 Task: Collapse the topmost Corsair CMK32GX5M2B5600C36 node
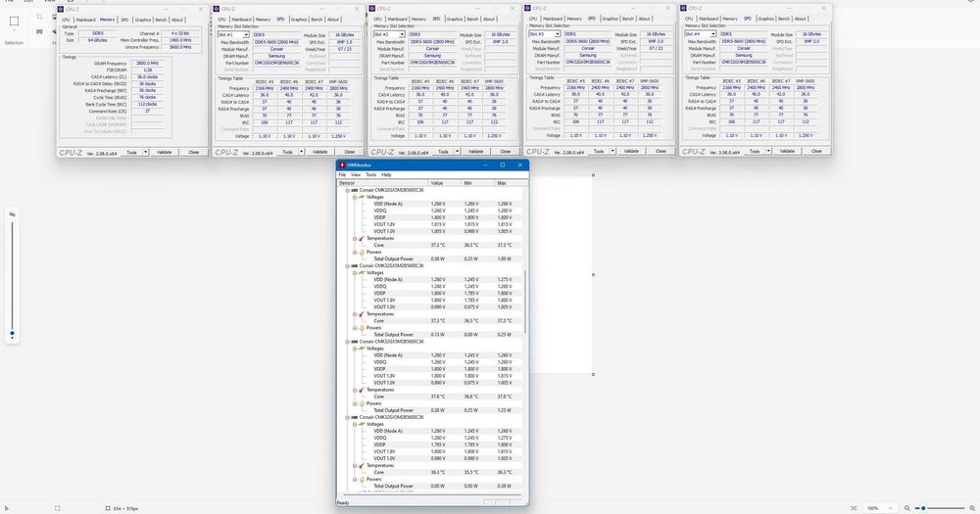(348, 191)
